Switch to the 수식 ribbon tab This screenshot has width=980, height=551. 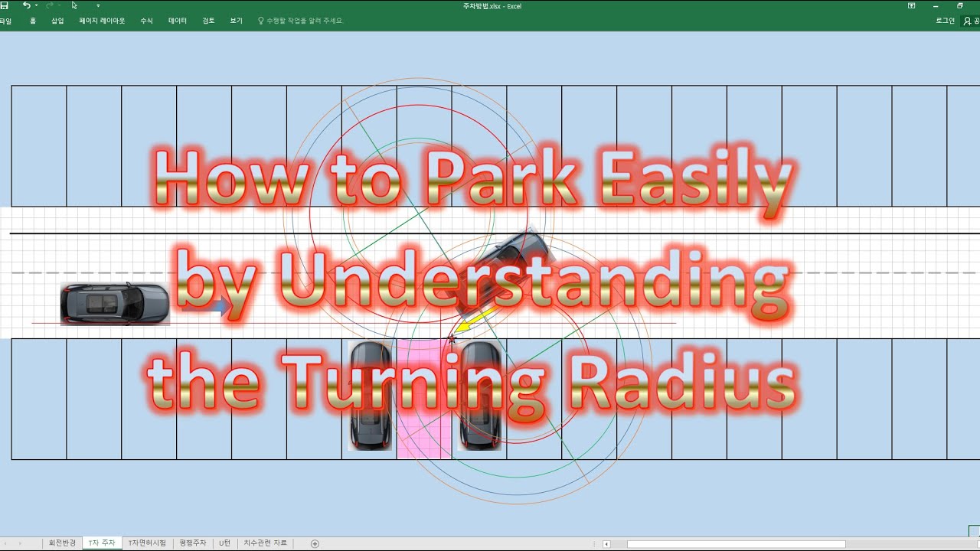pyautogui.click(x=146, y=21)
